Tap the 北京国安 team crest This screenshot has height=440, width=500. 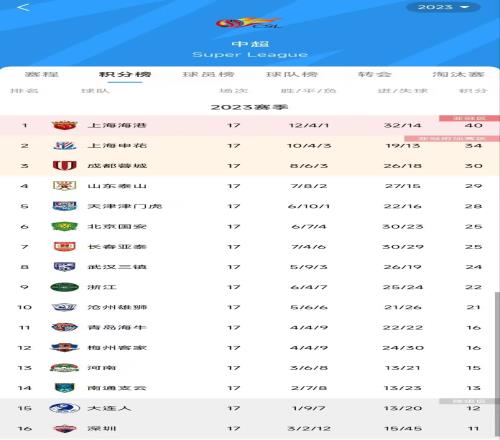[64, 227]
